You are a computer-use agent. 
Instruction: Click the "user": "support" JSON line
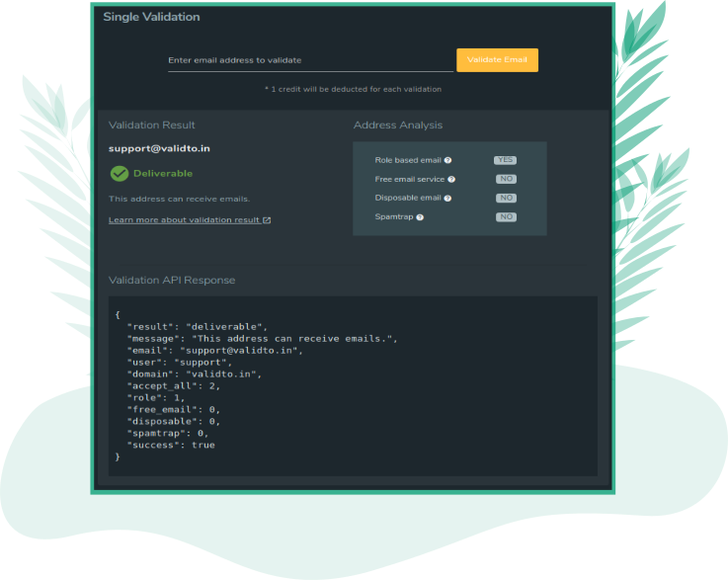click(179, 363)
